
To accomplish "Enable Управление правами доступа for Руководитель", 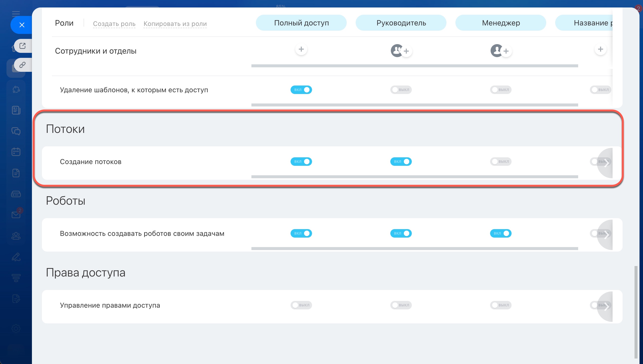I will point(401,305).
